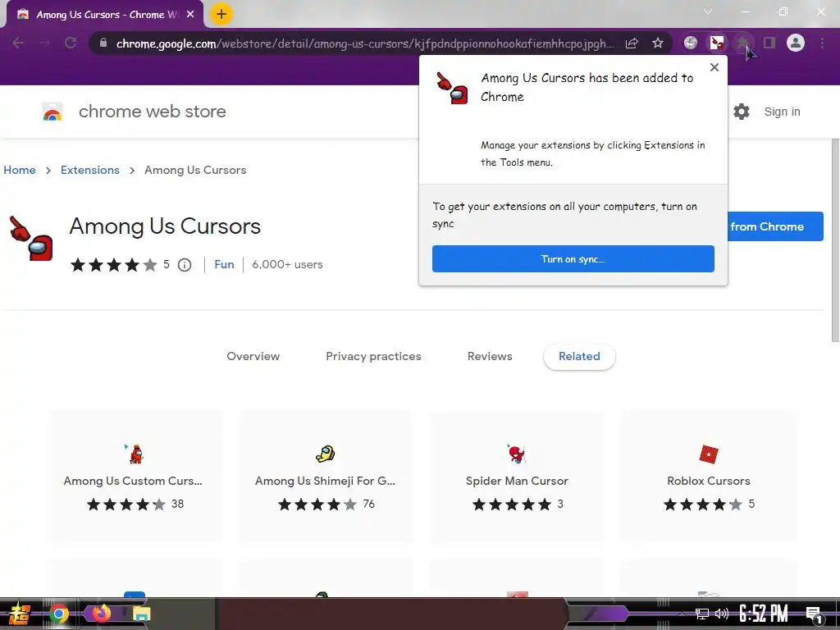Go to Extensions breadcrumb link
The width and height of the screenshot is (840, 630).
click(x=90, y=170)
